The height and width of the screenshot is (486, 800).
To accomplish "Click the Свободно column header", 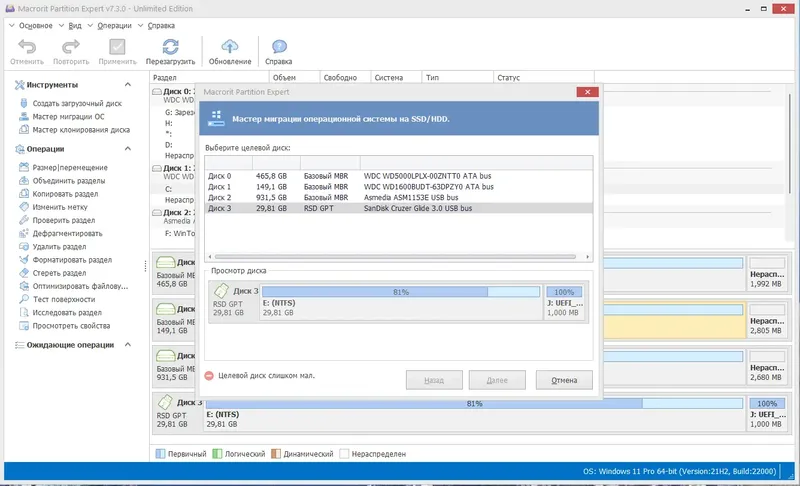I will click(x=345, y=78).
